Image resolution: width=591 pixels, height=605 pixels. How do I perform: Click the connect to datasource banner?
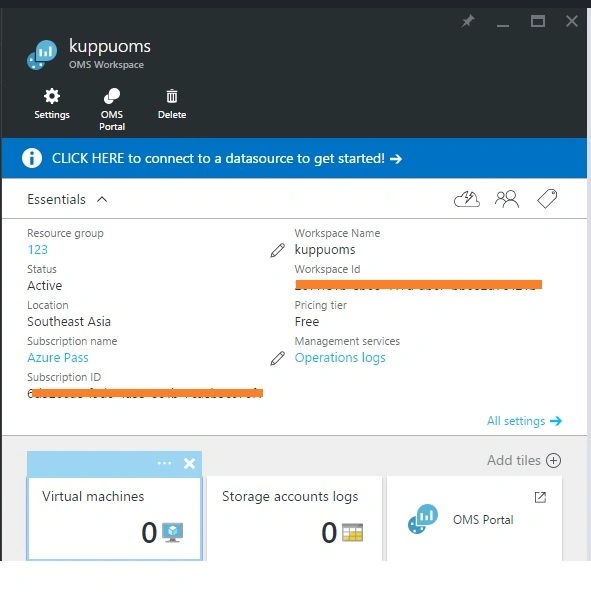pyautogui.click(x=294, y=158)
